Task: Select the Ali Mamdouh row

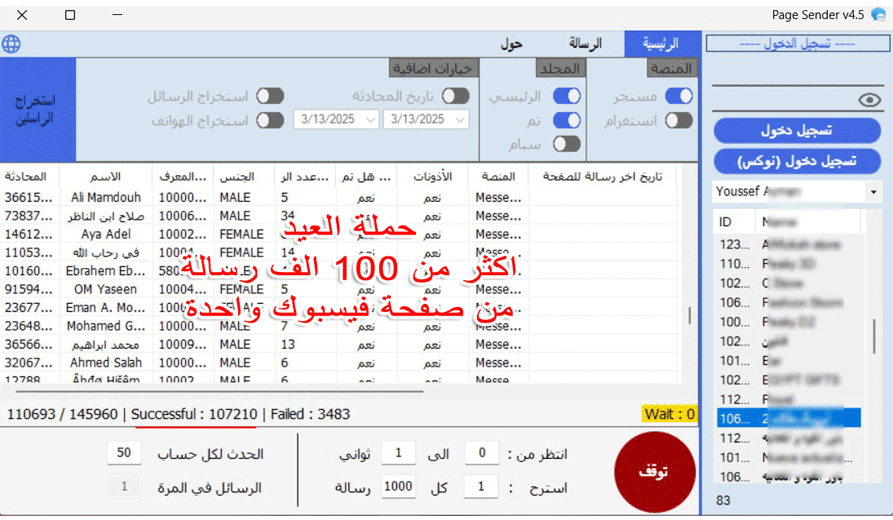Action: (339, 198)
